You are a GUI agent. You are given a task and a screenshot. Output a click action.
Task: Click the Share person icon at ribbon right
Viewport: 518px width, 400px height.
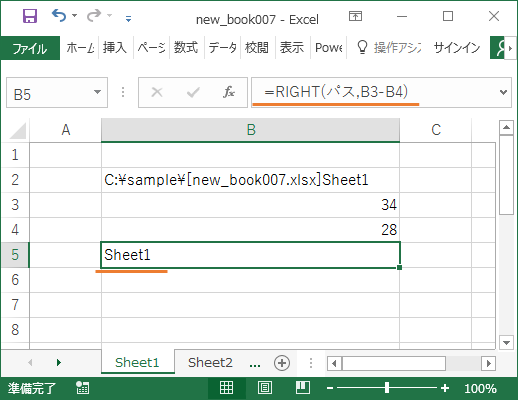(499, 48)
